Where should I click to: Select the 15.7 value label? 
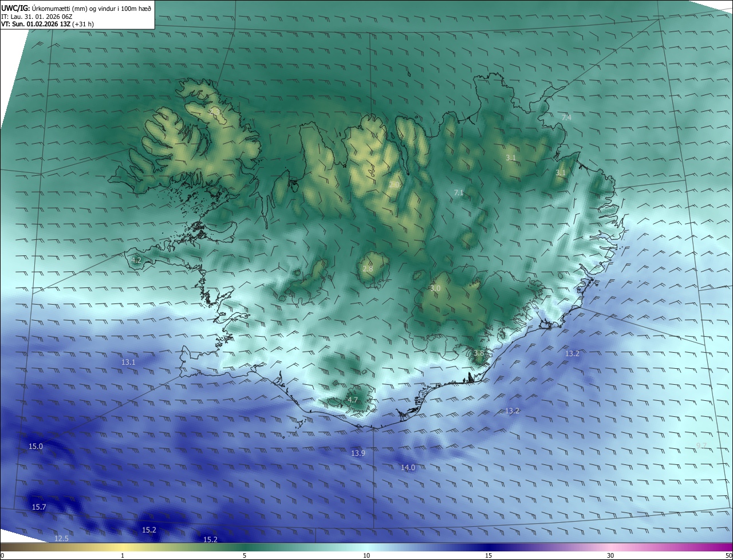click(39, 507)
